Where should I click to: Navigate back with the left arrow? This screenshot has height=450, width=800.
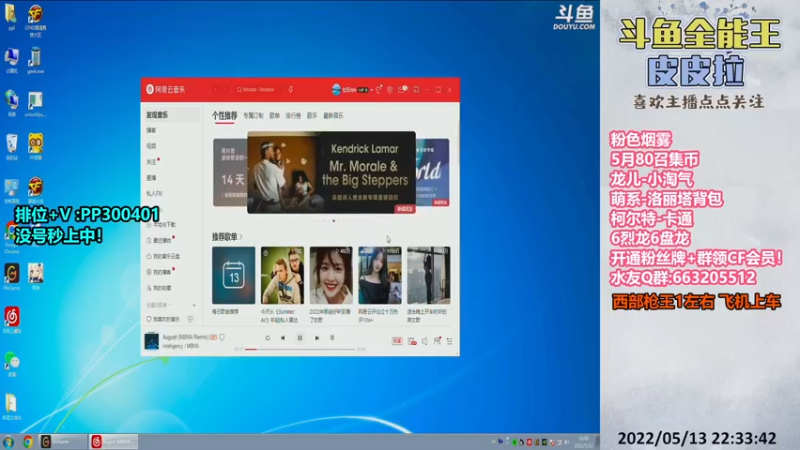tap(215, 90)
